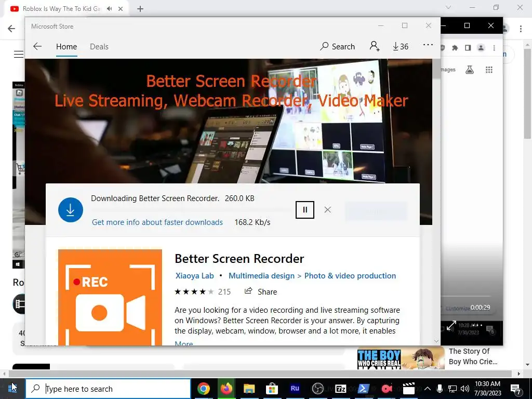The image size is (532, 399).
Task: Click the download progress bar
Action: (191, 210)
